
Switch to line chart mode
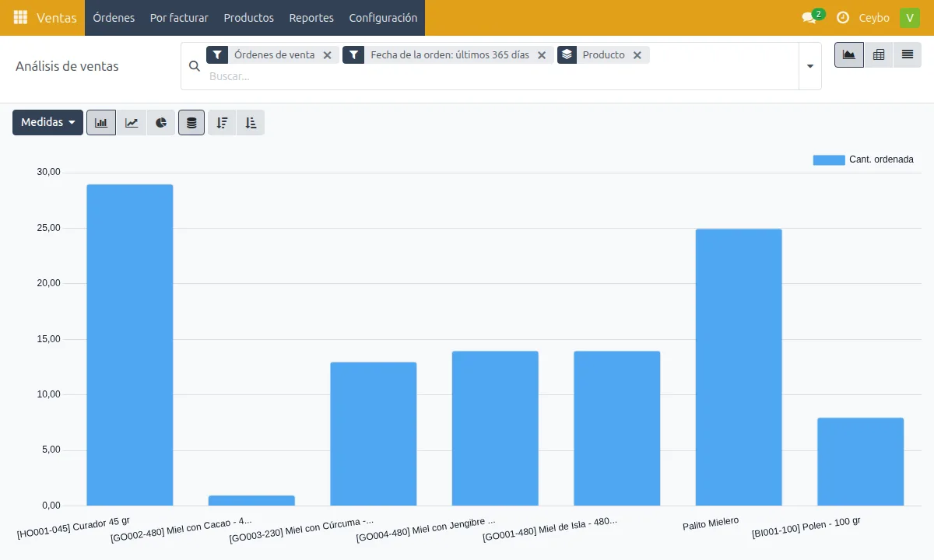pos(132,123)
